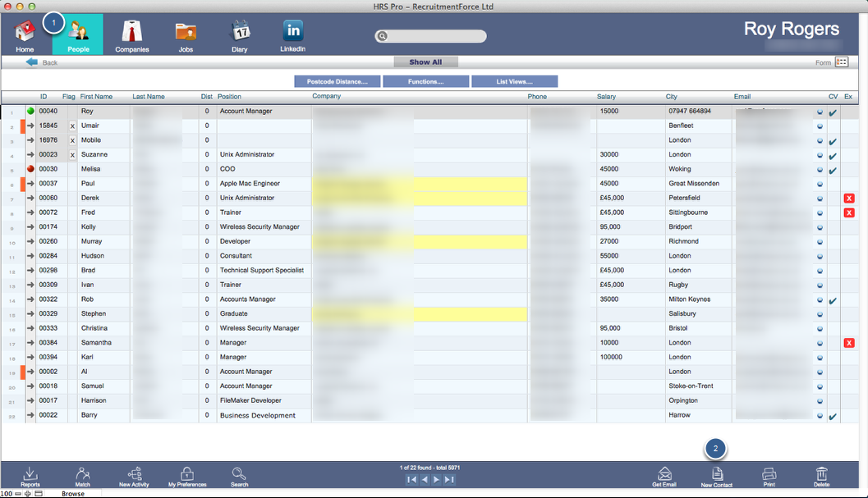Sort by the Salary column header
Image resolution: width=868 pixels, height=498 pixels.
606,96
